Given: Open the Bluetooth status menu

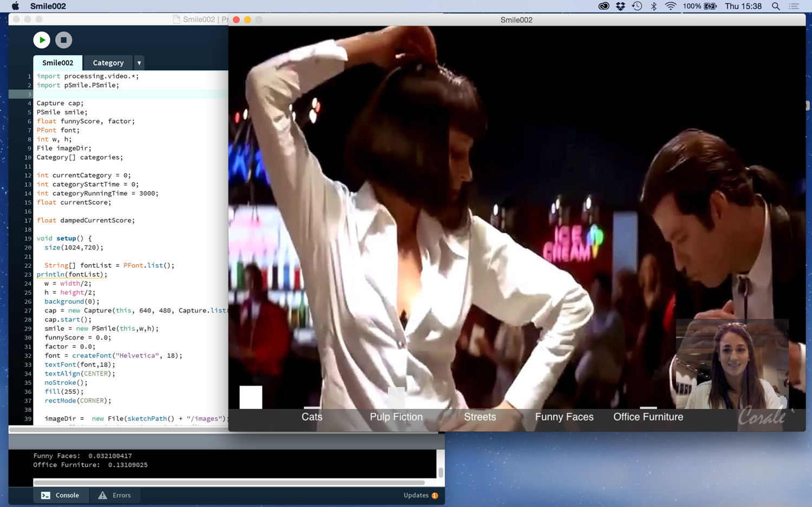Looking at the screenshot, I should click(x=654, y=6).
